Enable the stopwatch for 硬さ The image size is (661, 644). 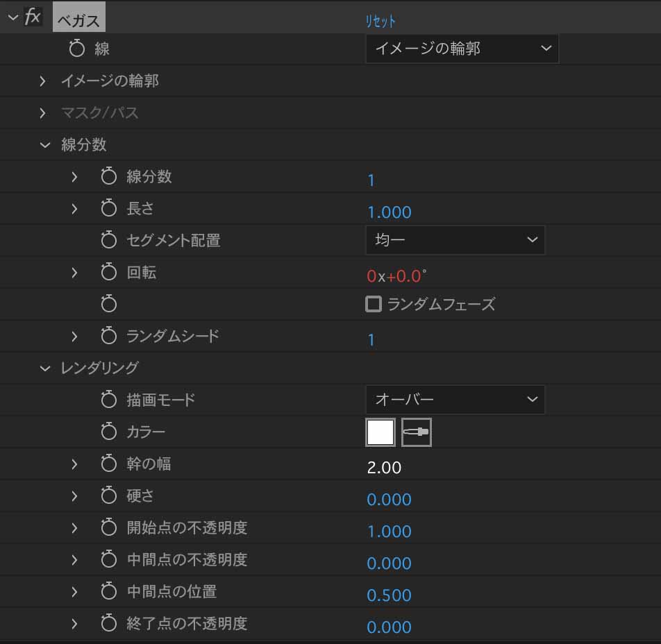(x=109, y=495)
